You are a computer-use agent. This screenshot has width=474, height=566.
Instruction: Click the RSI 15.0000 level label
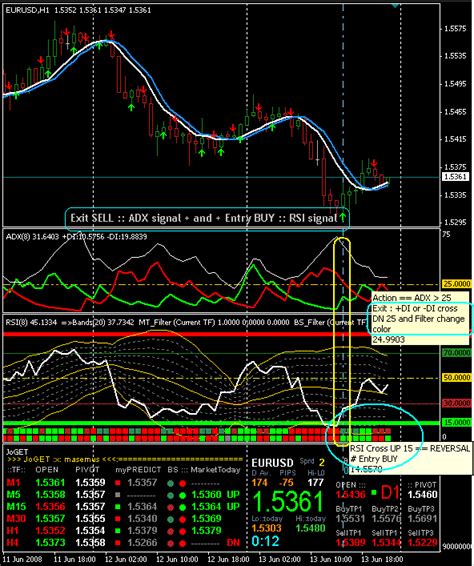point(457,422)
